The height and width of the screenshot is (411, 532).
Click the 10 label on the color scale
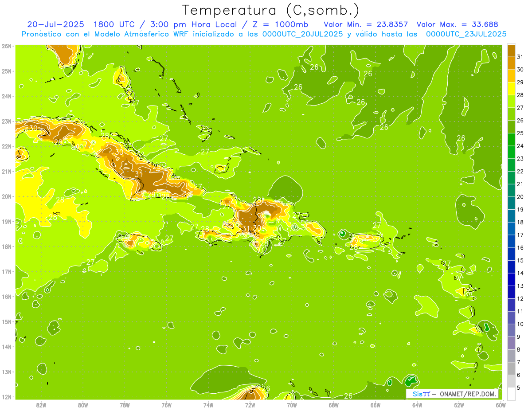tap(520, 324)
